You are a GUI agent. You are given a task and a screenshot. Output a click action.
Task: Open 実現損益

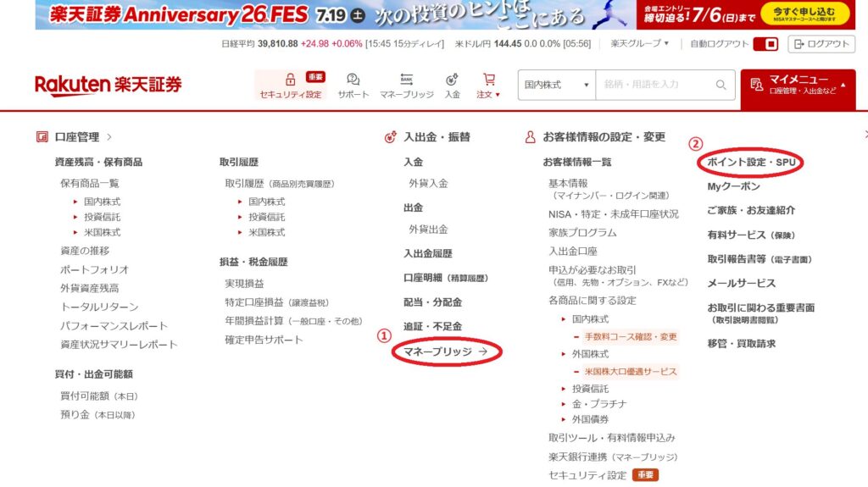point(244,284)
